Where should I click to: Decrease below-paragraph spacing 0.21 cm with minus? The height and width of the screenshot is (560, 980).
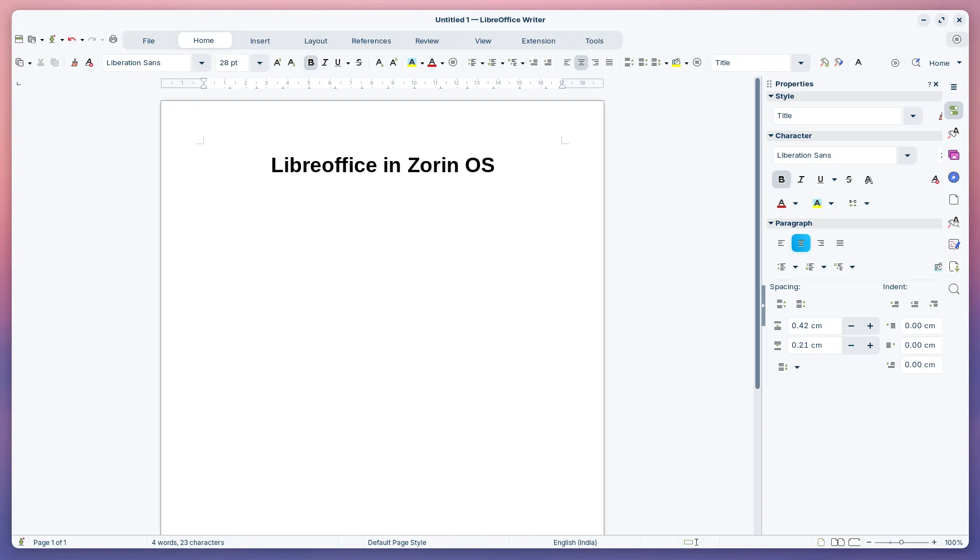click(851, 345)
